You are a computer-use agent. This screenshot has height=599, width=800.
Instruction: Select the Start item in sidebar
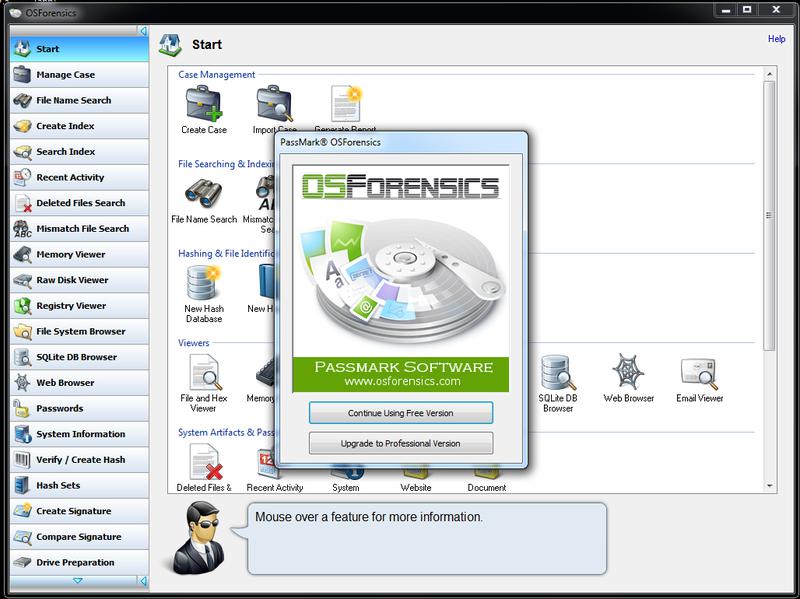(x=80, y=49)
